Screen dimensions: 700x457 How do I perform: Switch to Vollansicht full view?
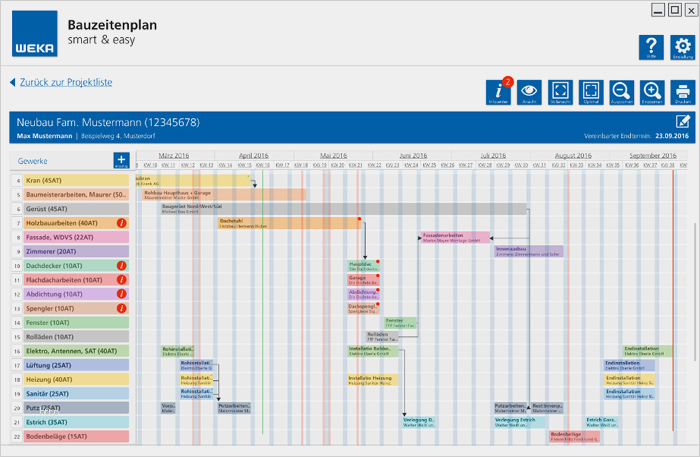[560, 92]
